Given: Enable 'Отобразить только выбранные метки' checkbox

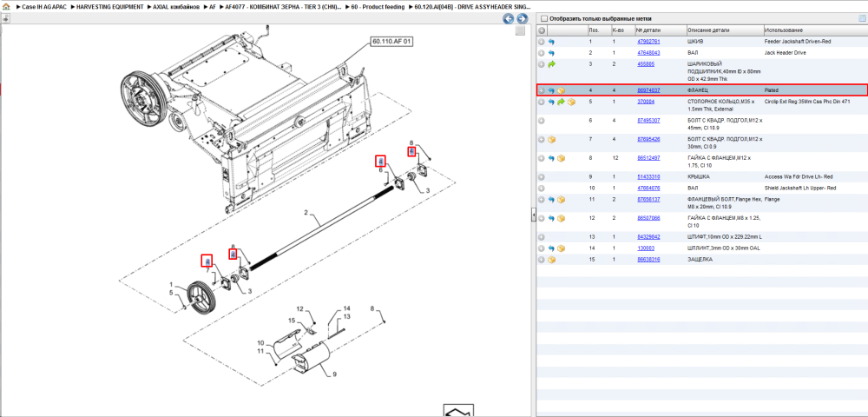Looking at the screenshot, I should coord(544,18).
